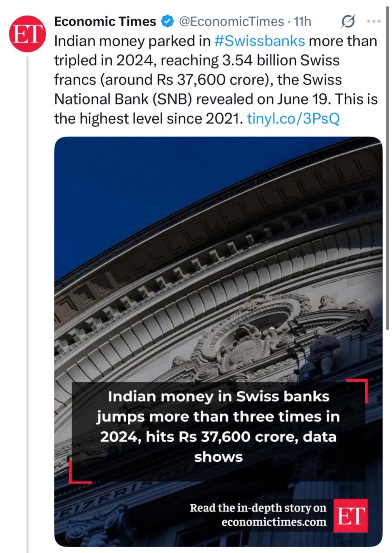Click the red ET logo inside the image

(x=350, y=515)
